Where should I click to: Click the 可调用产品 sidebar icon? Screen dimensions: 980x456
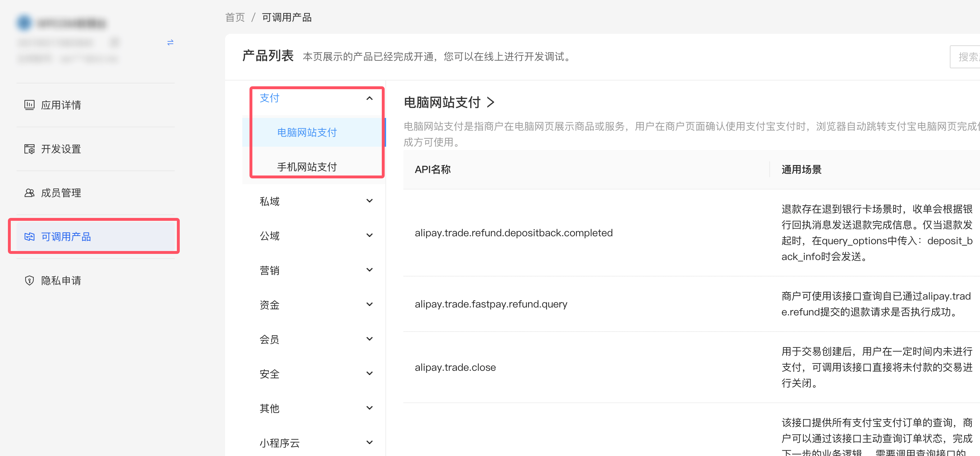(x=29, y=237)
